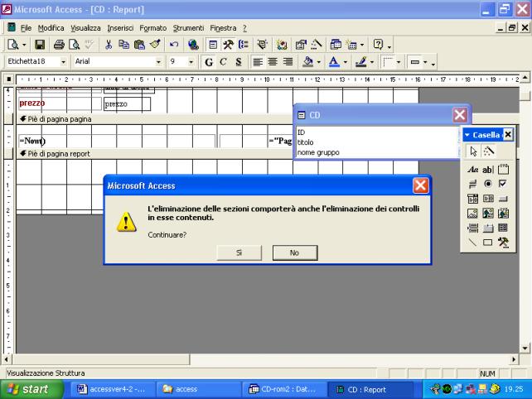Apply the font color A button
The image size is (532, 399).
point(334,62)
